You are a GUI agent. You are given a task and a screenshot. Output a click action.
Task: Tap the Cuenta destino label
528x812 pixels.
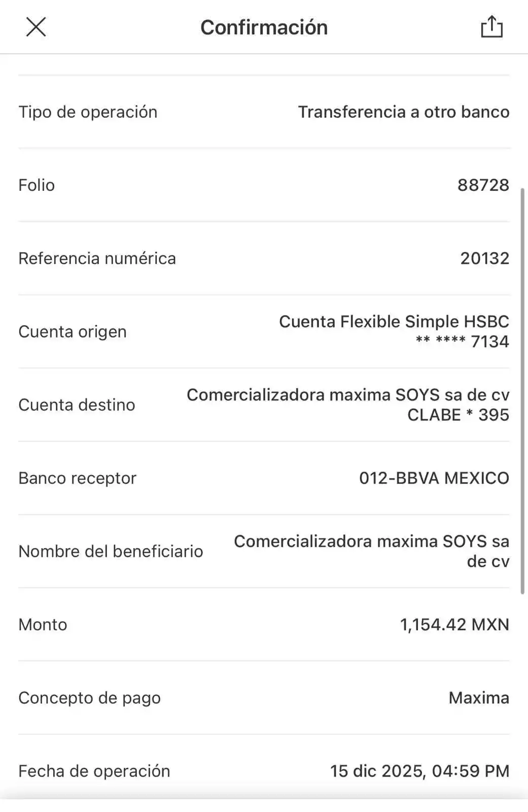click(x=77, y=405)
